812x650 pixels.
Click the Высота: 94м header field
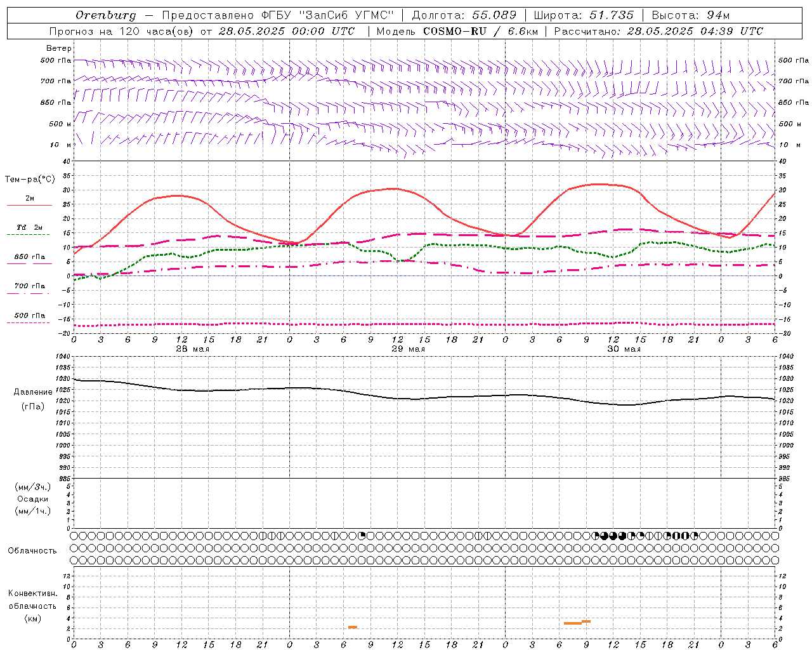pyautogui.click(x=691, y=15)
